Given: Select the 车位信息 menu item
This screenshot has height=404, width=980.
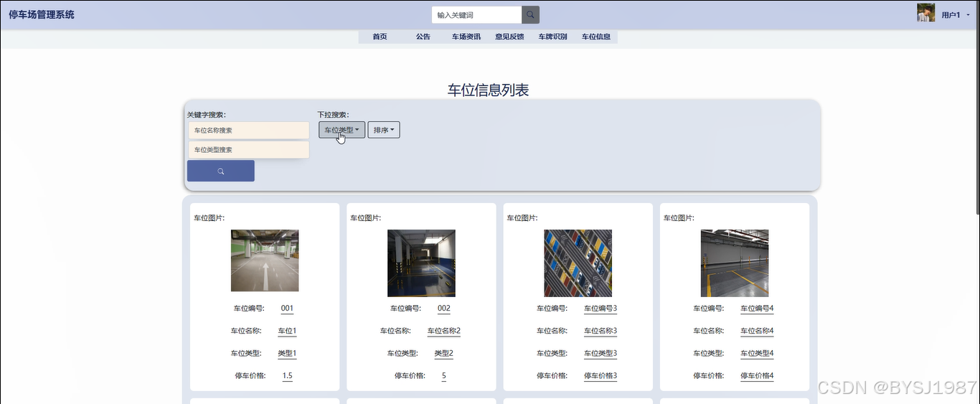Looking at the screenshot, I should 596,37.
